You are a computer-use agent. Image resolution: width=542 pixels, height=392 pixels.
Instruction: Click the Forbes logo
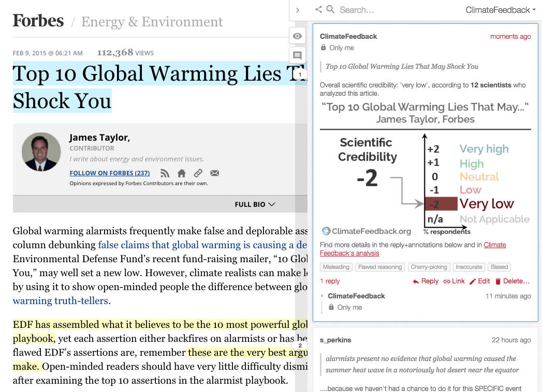pyautogui.click(x=38, y=20)
